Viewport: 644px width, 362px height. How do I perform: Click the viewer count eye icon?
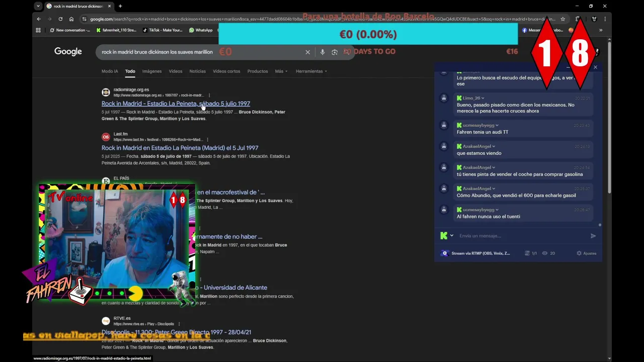pyautogui.click(x=544, y=253)
